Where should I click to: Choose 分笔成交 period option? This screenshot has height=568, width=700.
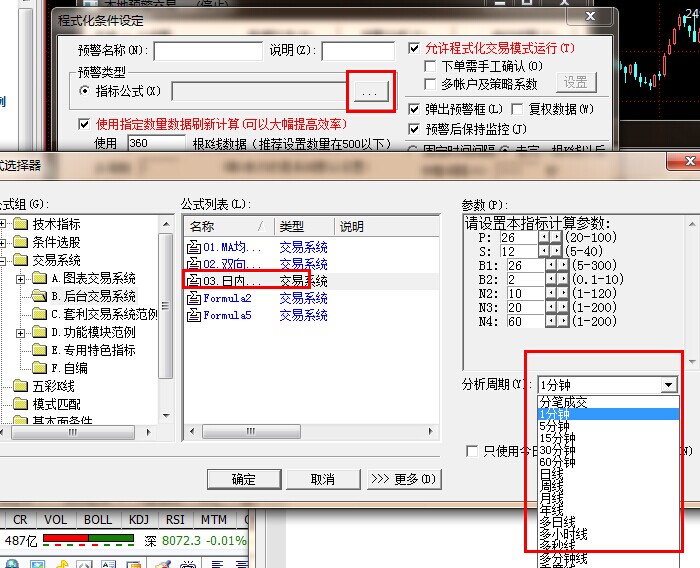pyautogui.click(x=608, y=402)
